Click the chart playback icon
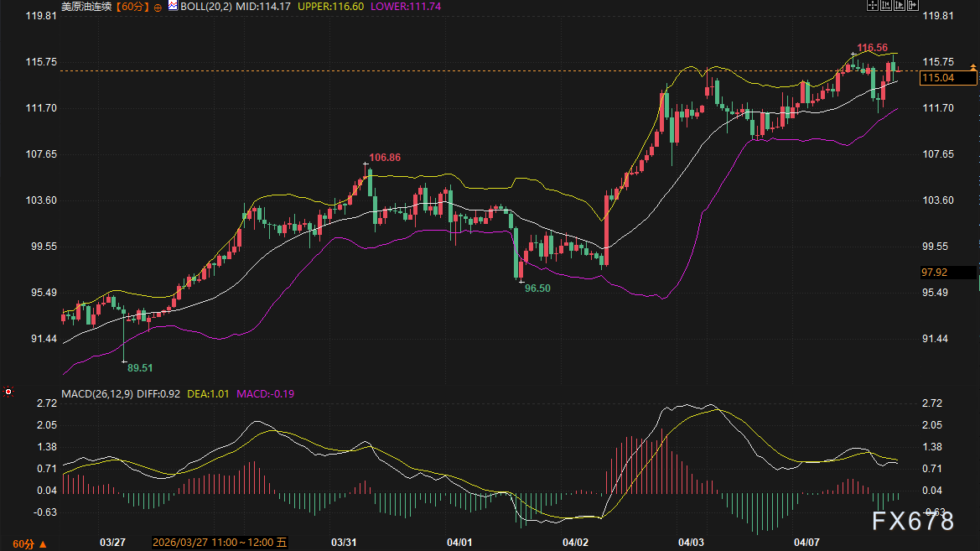 point(900,5)
